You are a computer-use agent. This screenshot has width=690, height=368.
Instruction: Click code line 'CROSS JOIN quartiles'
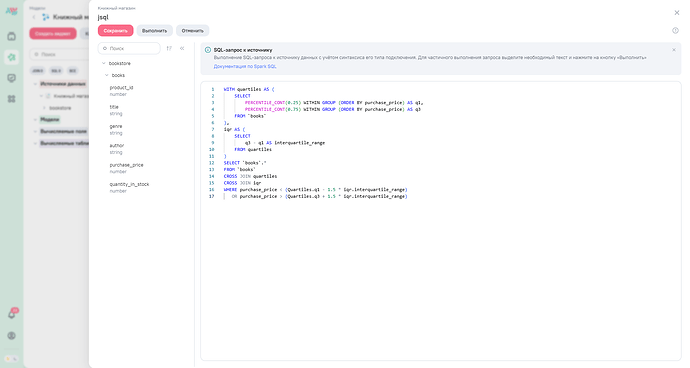click(x=250, y=176)
